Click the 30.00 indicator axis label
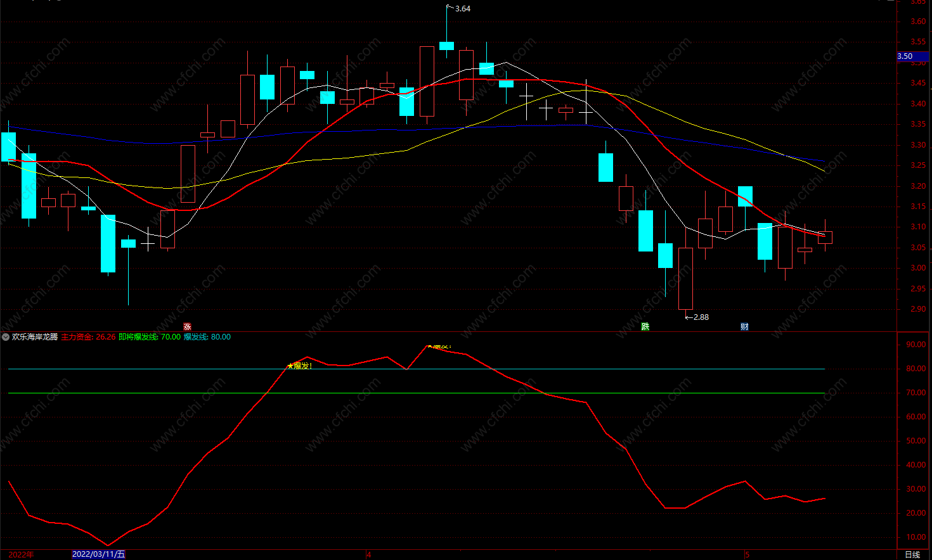Image resolution: width=932 pixels, height=560 pixels. (916, 489)
